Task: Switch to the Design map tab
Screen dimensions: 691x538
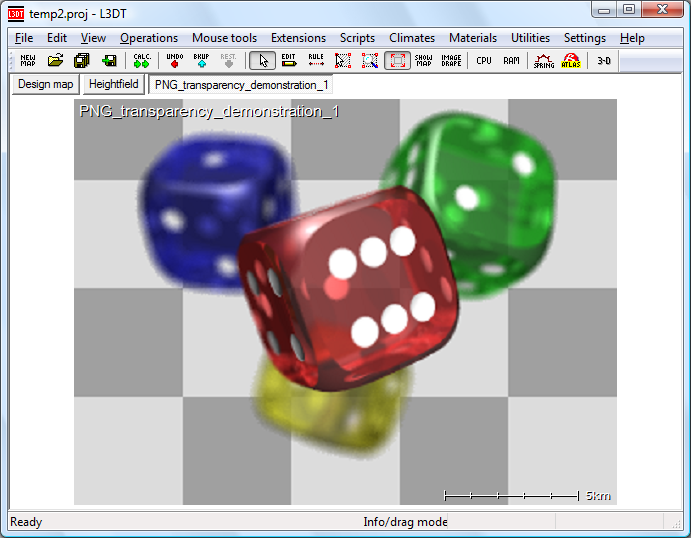Action: (x=46, y=84)
